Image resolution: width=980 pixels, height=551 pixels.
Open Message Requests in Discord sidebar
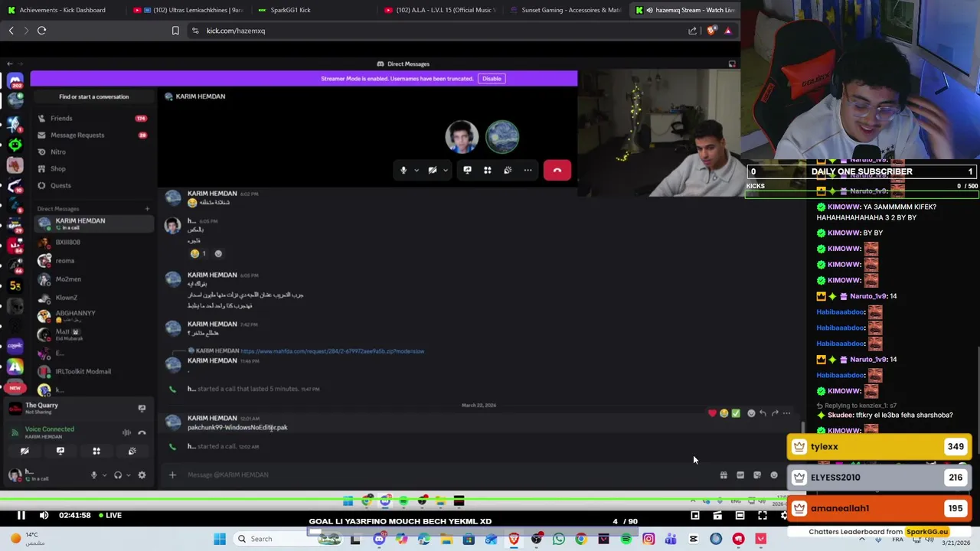click(x=92, y=135)
